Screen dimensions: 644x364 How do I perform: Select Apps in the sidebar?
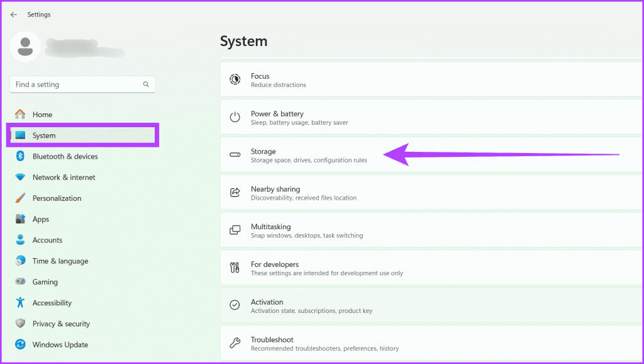[82, 219]
